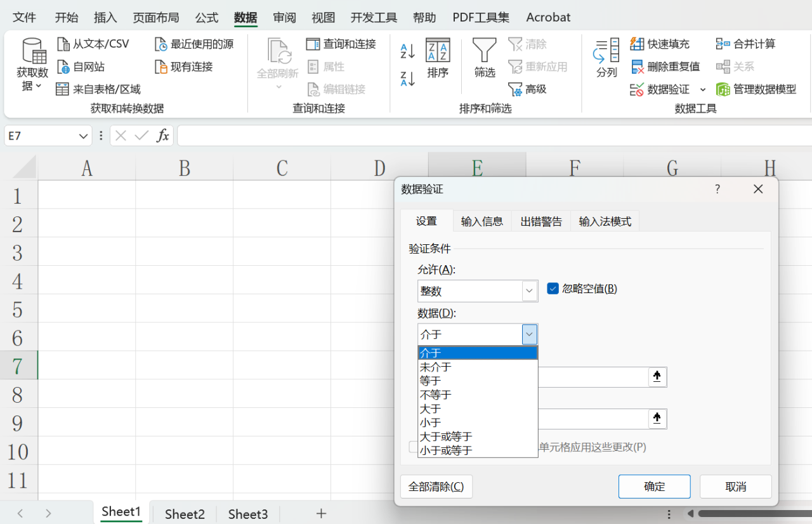Switch to Sheet2 tab
The width and height of the screenshot is (812, 524).
click(185, 514)
